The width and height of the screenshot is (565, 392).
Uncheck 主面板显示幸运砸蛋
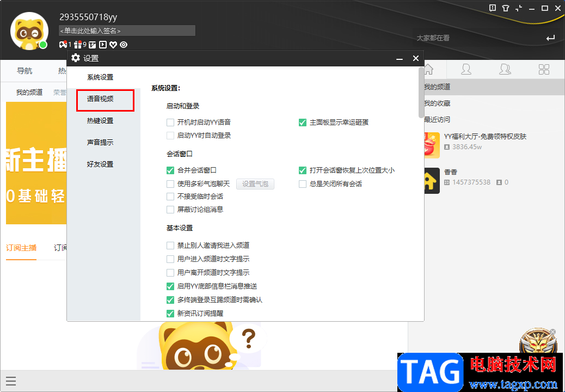(x=303, y=122)
